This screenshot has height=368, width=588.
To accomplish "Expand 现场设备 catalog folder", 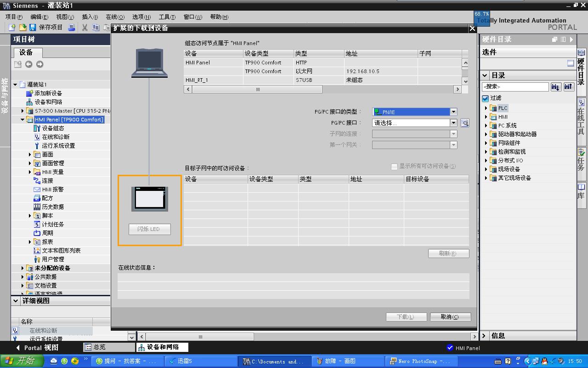I will (x=486, y=169).
